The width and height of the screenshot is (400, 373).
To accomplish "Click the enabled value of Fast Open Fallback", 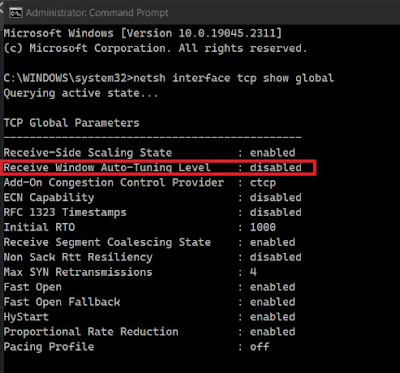I will click(273, 302).
